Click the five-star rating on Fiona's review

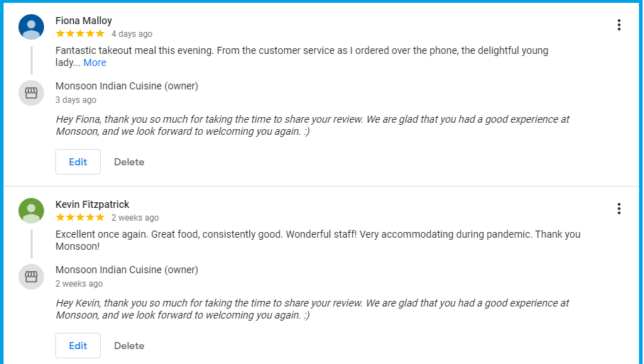[x=80, y=33]
